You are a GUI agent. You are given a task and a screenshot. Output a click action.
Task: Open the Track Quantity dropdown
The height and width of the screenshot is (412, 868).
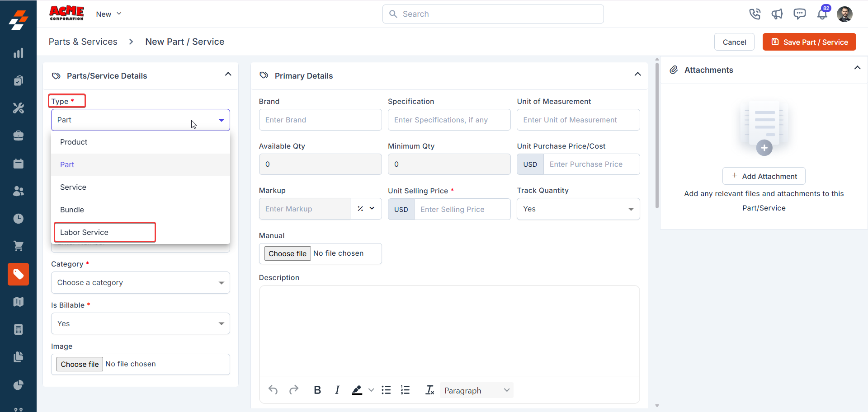(x=578, y=209)
